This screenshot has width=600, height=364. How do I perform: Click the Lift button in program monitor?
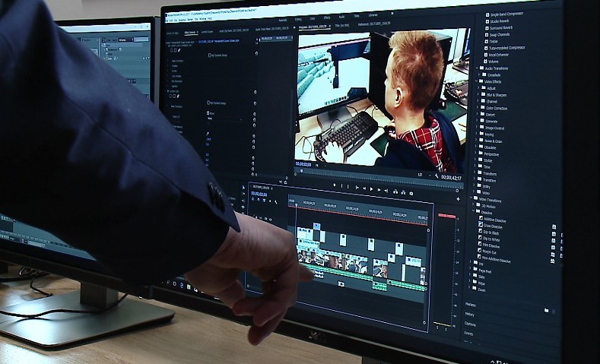click(395, 192)
